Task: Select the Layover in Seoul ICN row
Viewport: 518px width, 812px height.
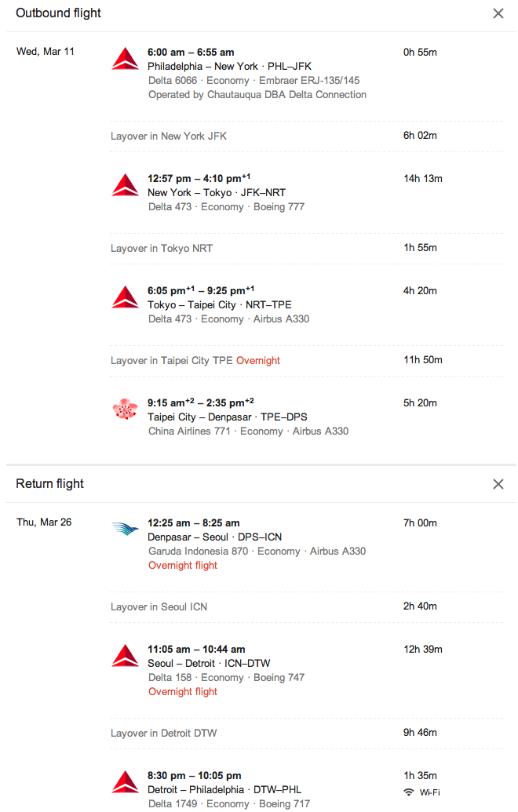Action: [x=308, y=607]
